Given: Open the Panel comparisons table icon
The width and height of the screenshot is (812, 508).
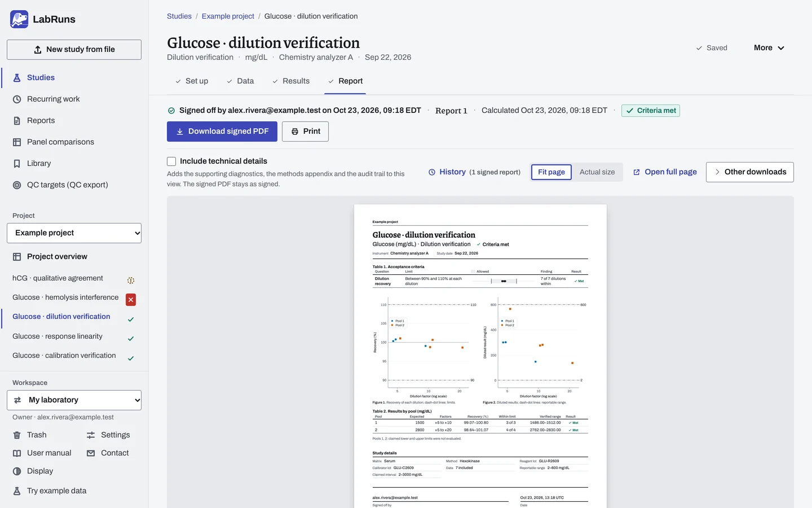Looking at the screenshot, I should (x=17, y=142).
